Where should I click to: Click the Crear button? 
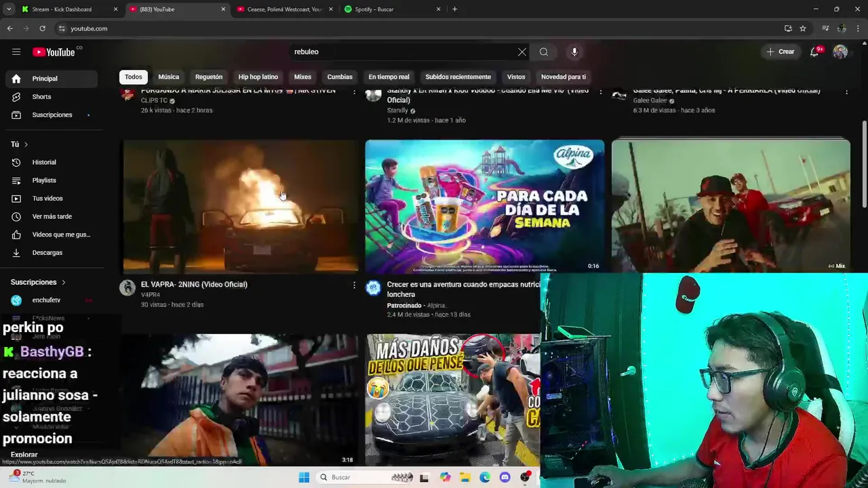(781, 52)
